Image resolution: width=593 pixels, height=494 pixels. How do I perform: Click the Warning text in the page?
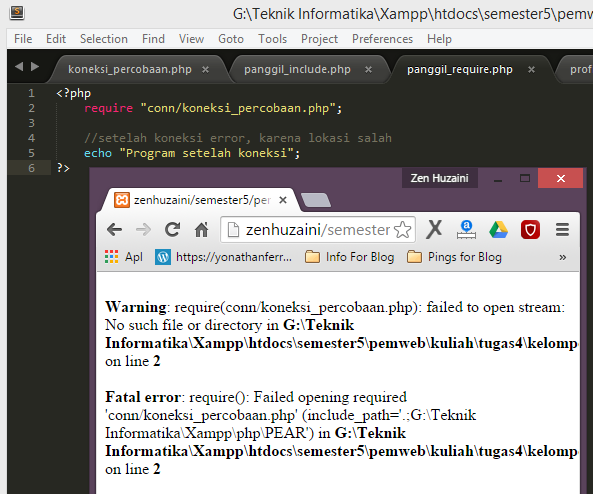pos(135,307)
